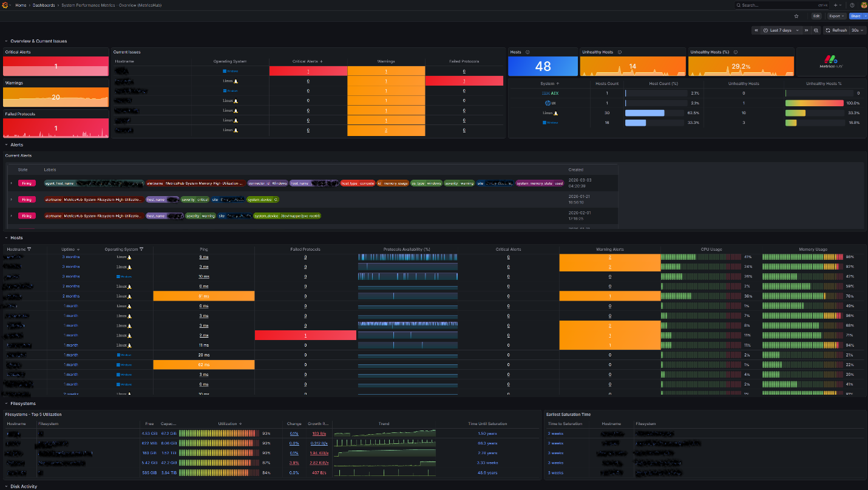Shift time range forward with double-right arrows
The height and width of the screenshot is (490, 868).
coord(806,30)
